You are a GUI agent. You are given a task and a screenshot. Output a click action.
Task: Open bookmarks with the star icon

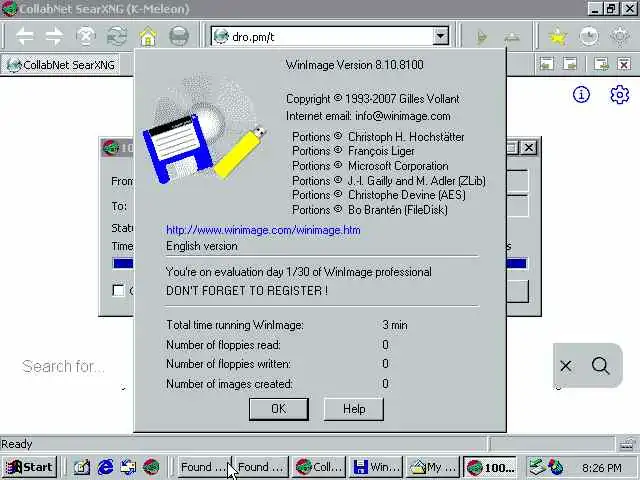(x=558, y=37)
